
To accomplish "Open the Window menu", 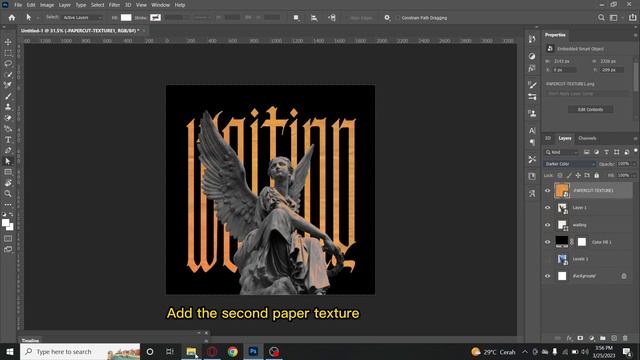I will (160, 5).
